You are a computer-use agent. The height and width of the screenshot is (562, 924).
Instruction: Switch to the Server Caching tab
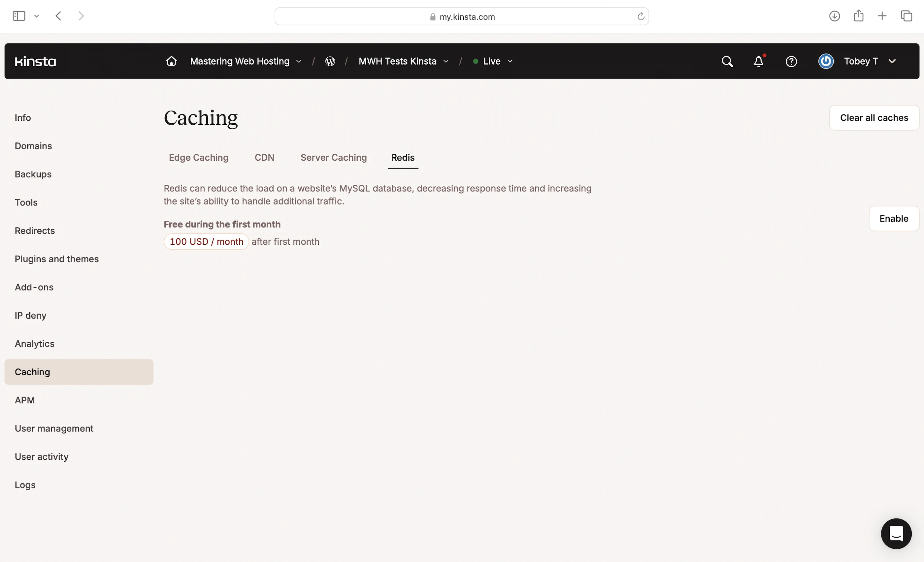[333, 157]
